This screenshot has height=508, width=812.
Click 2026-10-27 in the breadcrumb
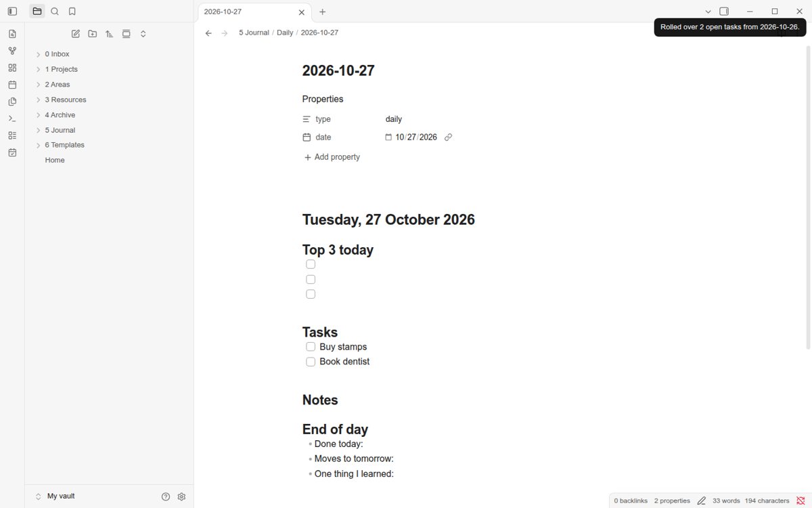(x=319, y=33)
